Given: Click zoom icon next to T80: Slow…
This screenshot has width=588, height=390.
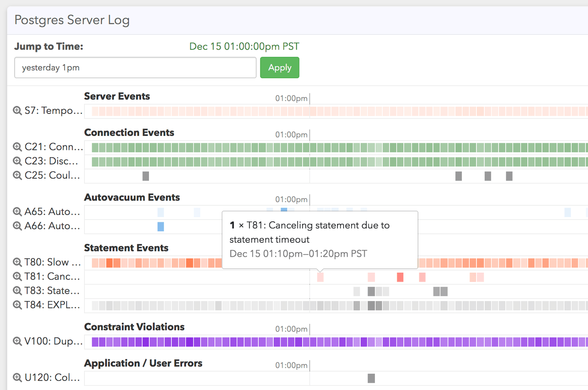Looking at the screenshot, I should pyautogui.click(x=17, y=262).
